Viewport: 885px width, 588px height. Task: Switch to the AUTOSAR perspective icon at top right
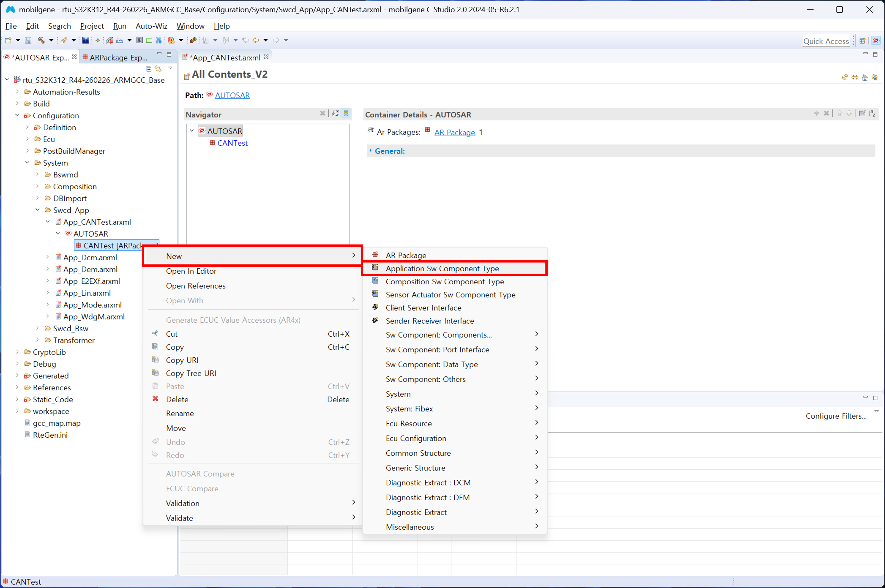click(876, 40)
